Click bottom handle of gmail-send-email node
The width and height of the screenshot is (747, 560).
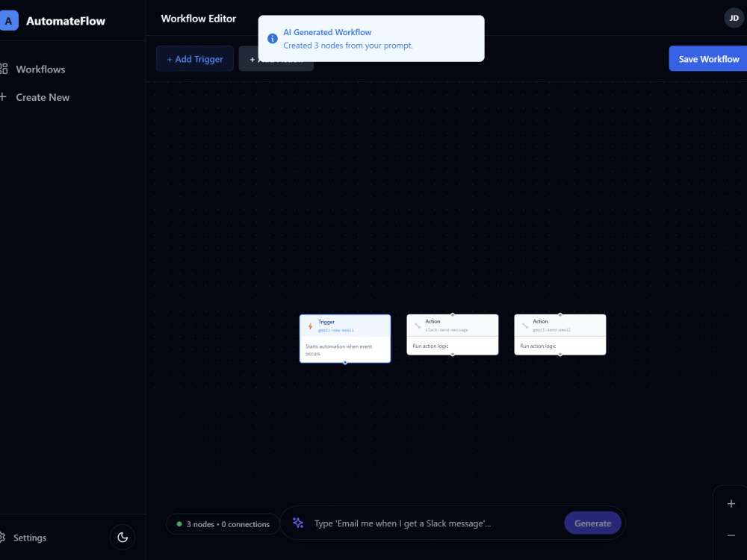(x=560, y=355)
